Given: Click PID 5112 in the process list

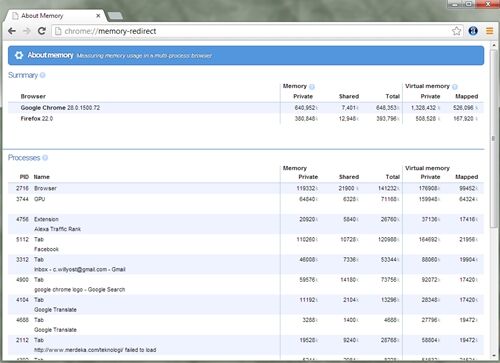Looking at the screenshot, I should pyautogui.click(x=22, y=239).
